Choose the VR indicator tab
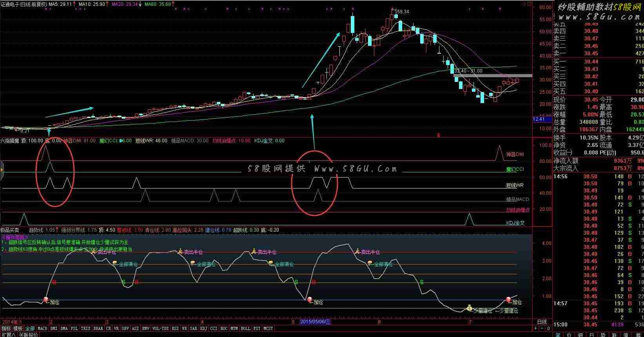The height and width of the screenshot is (337, 644). click(116, 328)
